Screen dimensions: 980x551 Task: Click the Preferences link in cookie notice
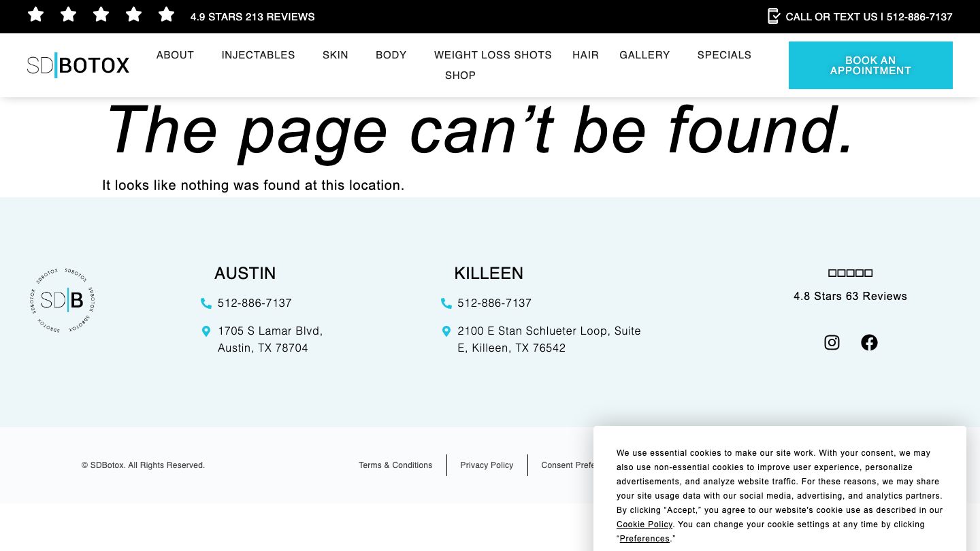(x=644, y=539)
